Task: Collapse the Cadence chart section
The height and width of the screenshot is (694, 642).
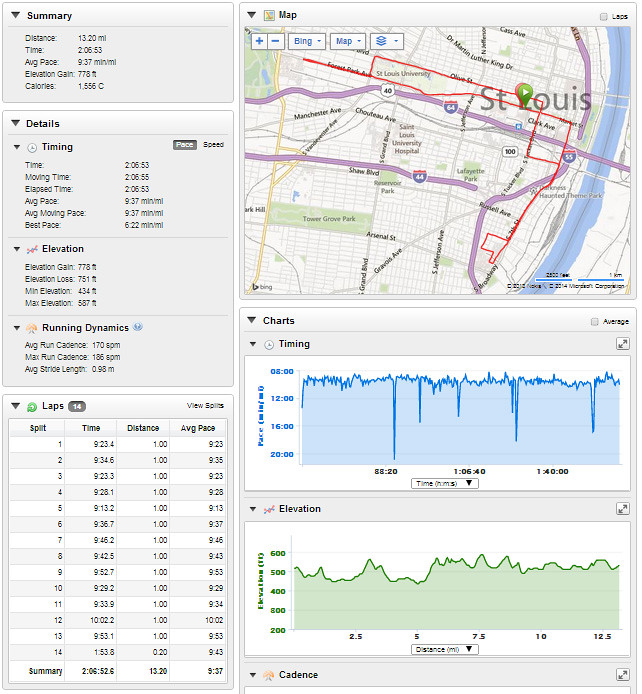Action: tap(253, 675)
